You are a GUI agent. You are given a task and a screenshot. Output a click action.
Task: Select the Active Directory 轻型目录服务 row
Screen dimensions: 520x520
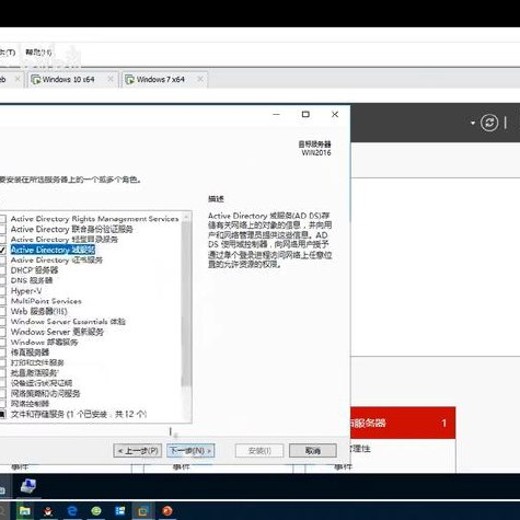point(64,239)
